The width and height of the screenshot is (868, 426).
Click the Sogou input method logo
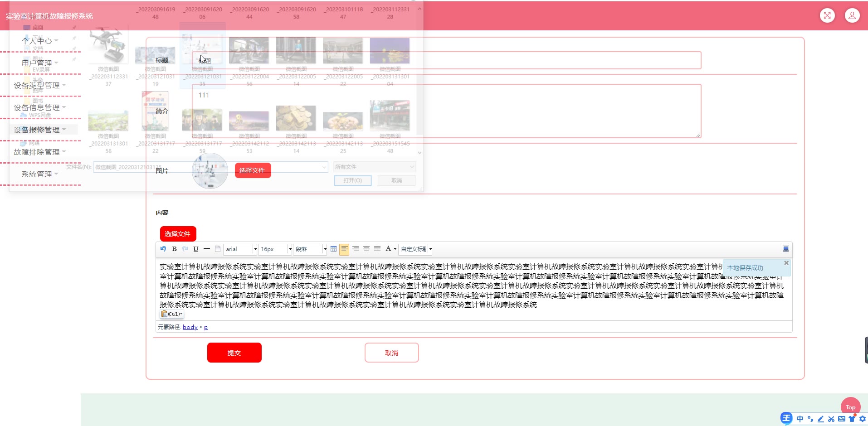click(786, 418)
